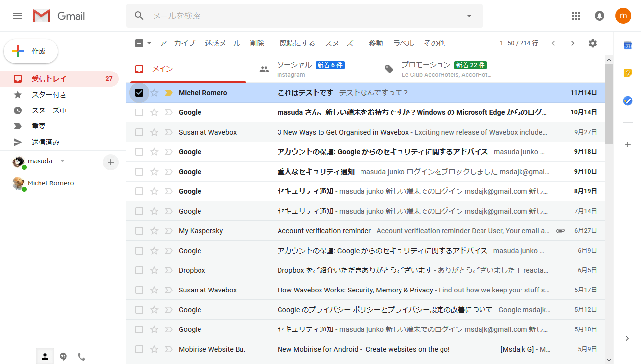The height and width of the screenshot is (364, 641).
Task: Open attachment clip on Kaspersky email
Action: pyautogui.click(x=560, y=231)
